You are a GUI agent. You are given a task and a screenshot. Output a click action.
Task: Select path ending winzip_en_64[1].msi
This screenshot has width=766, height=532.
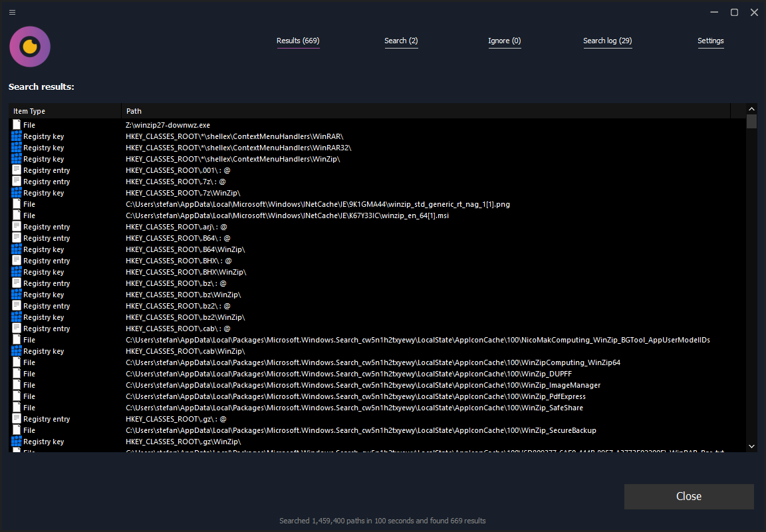click(x=287, y=215)
